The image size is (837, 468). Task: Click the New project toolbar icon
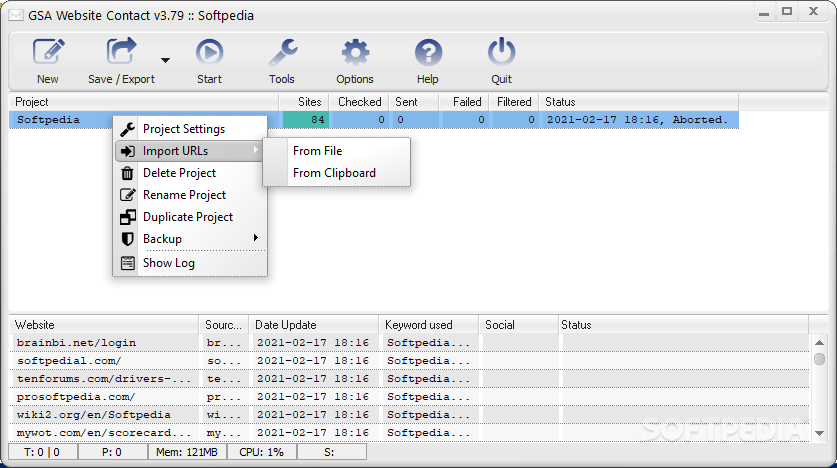tap(49, 52)
